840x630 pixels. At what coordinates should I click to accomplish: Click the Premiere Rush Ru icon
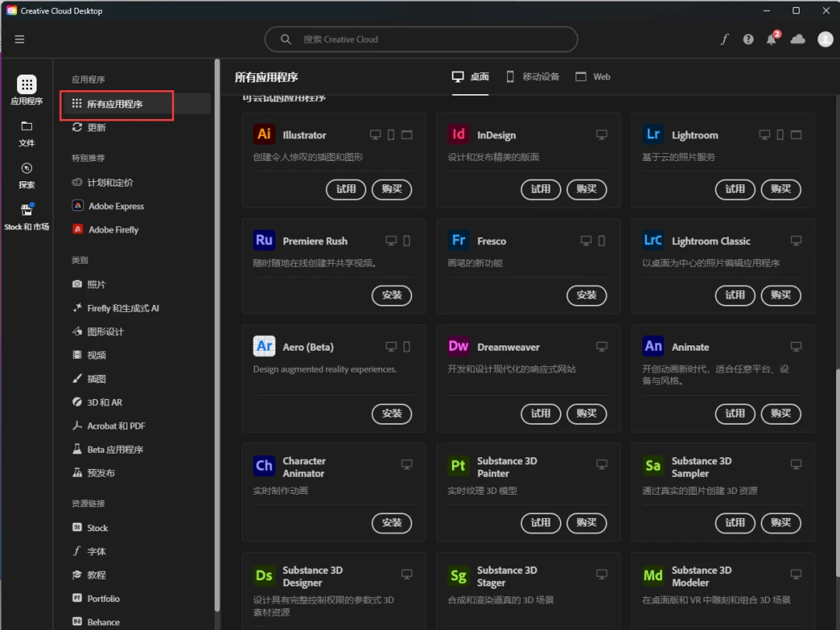[264, 240]
